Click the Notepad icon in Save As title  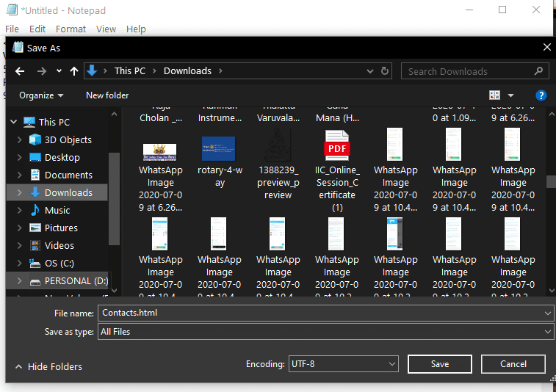pos(18,47)
